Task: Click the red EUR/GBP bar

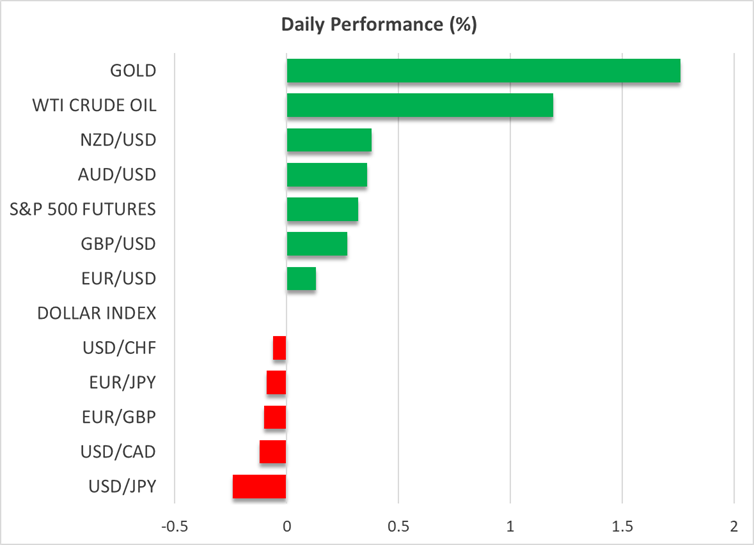Action: point(275,417)
